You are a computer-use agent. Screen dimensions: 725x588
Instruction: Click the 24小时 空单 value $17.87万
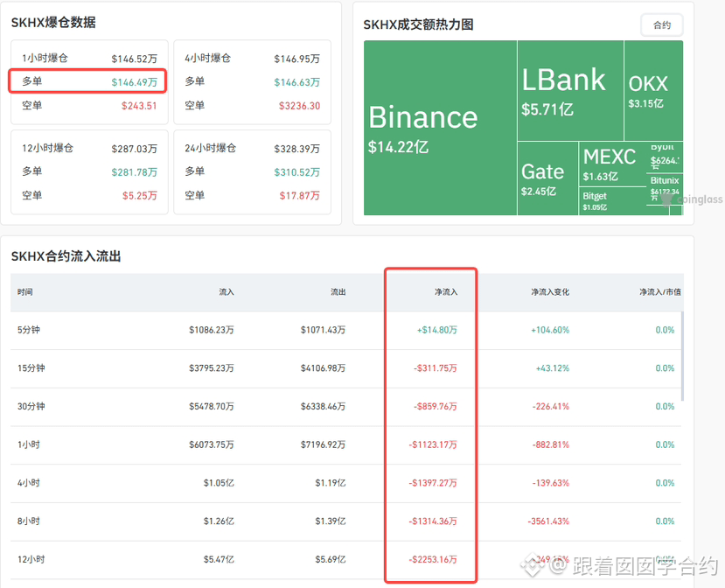300,196
